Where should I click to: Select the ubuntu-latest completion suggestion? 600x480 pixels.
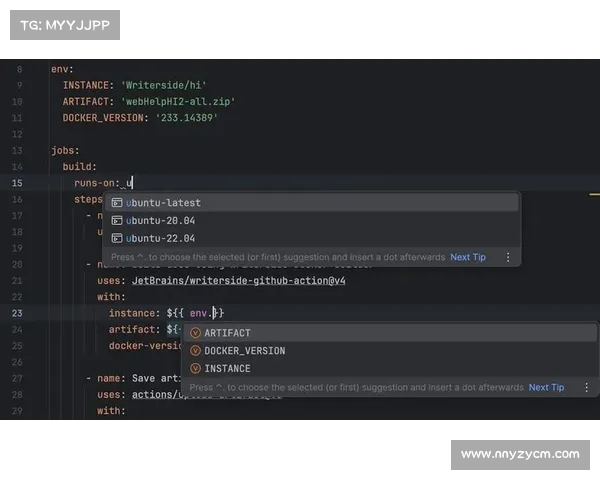[164, 203]
